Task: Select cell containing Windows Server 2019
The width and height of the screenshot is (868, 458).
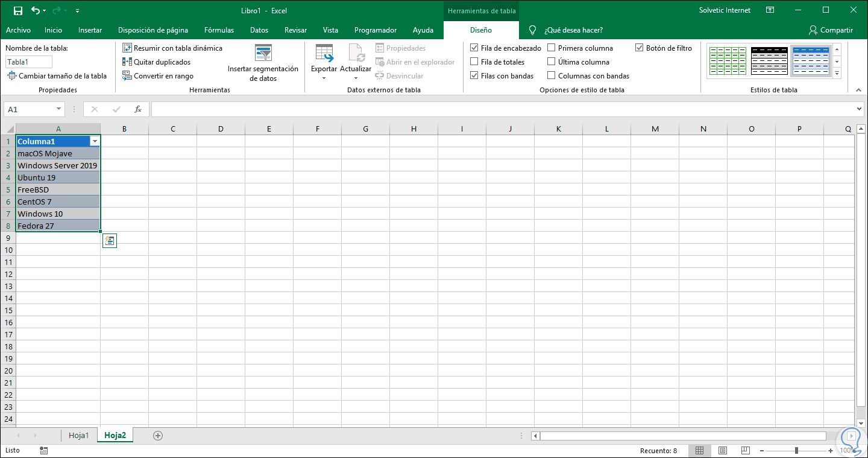Action: (58, 165)
